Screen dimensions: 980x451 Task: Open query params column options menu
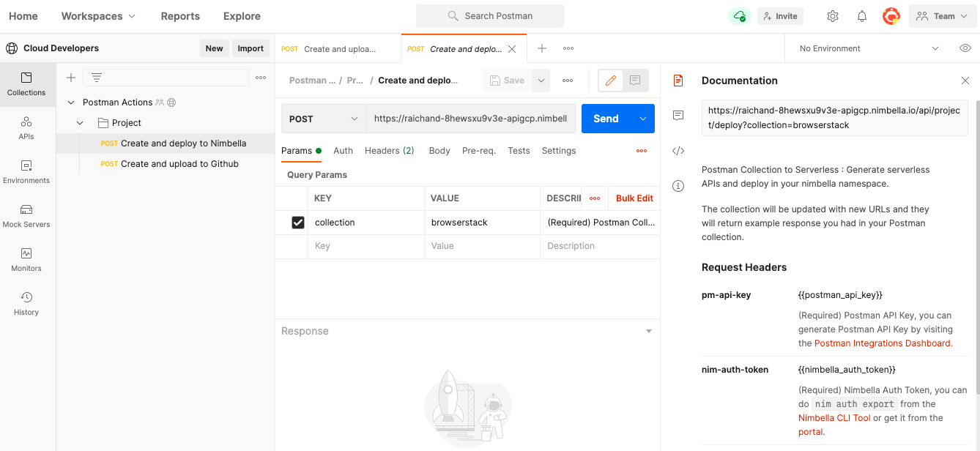595,198
